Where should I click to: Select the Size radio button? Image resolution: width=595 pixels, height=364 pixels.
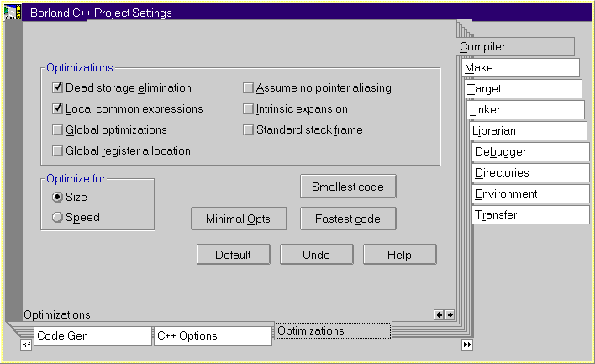click(x=57, y=197)
